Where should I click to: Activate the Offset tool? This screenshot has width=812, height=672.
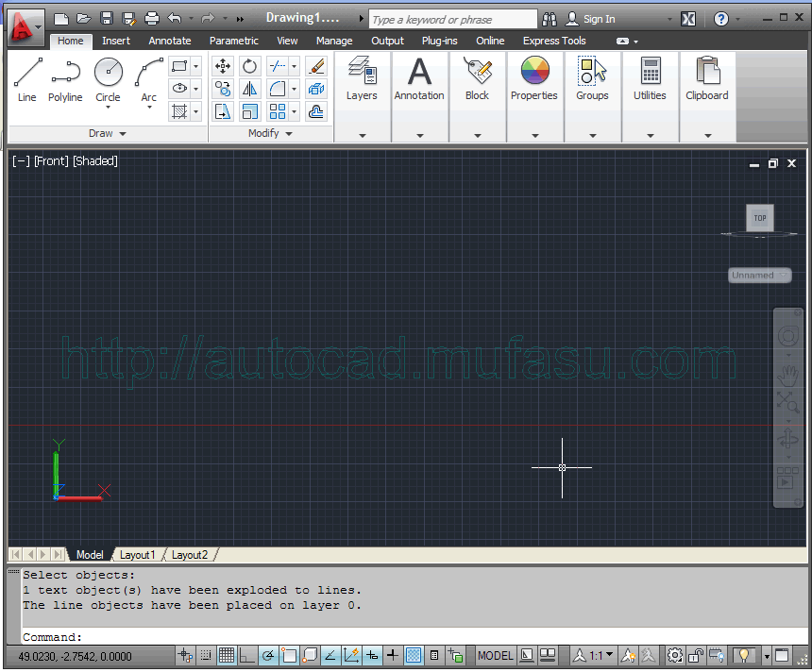316,111
